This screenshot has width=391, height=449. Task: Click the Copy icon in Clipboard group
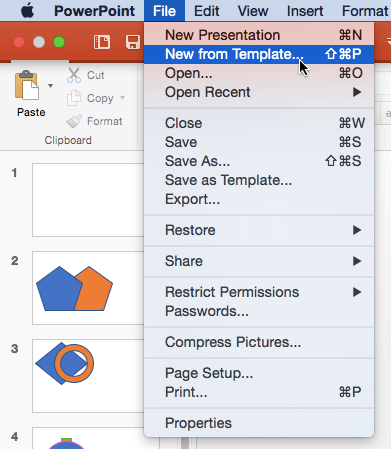click(74, 98)
